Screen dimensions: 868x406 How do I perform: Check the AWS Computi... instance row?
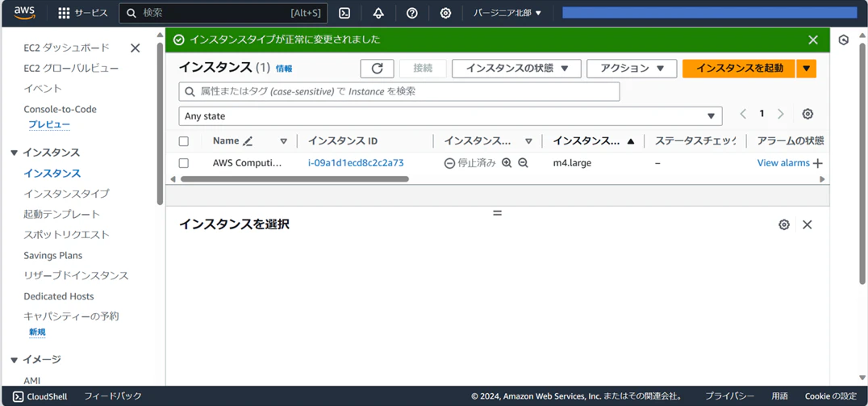tap(184, 163)
